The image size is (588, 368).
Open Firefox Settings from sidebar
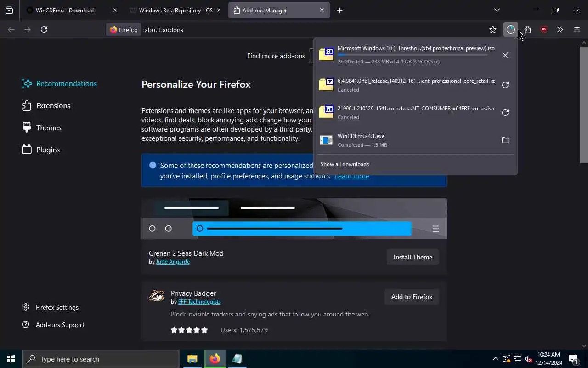[51, 307]
